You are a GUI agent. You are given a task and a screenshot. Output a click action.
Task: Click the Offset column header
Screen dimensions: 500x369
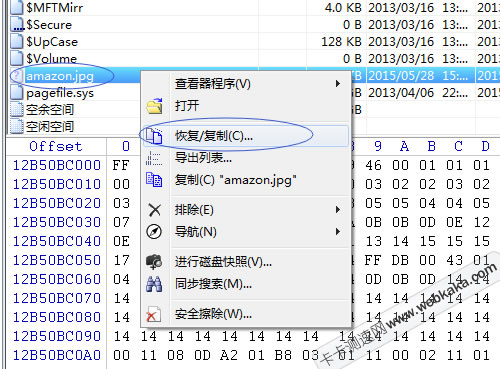[x=56, y=146]
